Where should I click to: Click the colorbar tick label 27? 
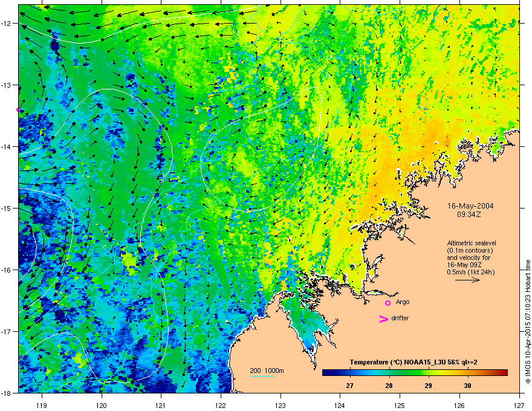click(349, 386)
